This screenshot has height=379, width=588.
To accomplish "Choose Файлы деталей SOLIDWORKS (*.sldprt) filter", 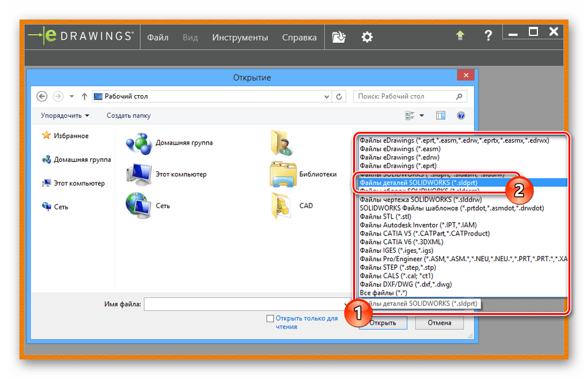I will coord(462,182).
